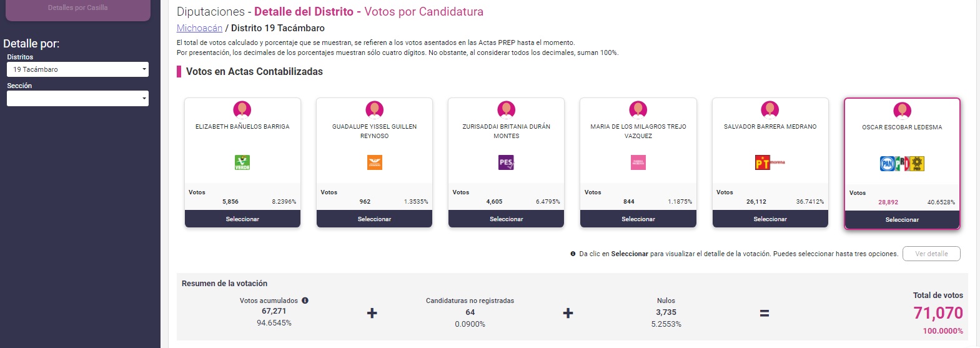Choose Seleccionar under Guadalupe Yissel Guillen Reynoso

coord(374,219)
